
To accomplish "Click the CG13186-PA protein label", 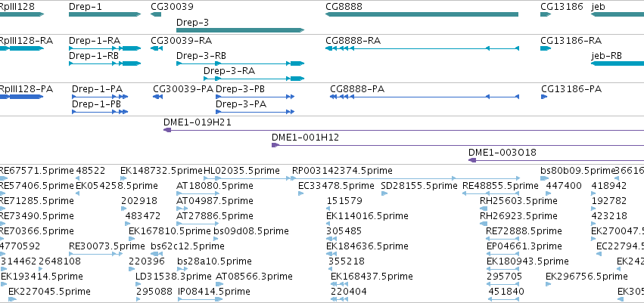I will pos(571,89).
